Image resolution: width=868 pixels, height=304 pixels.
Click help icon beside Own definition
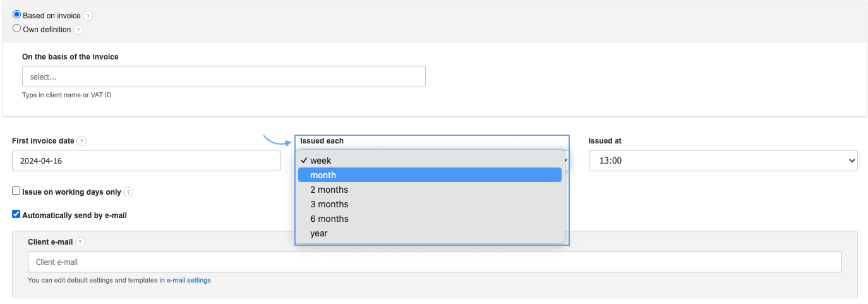tap(78, 30)
